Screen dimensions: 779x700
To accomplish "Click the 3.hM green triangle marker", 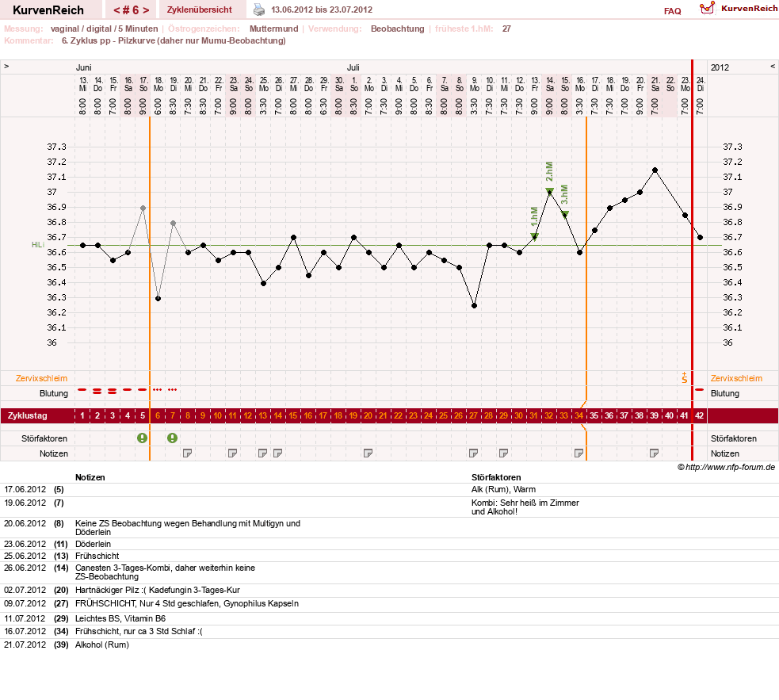I will coord(565,214).
